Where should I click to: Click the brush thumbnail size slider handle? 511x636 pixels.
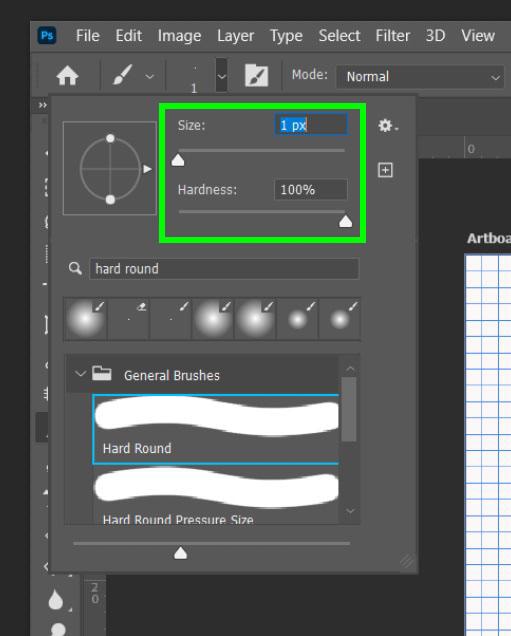click(x=180, y=553)
